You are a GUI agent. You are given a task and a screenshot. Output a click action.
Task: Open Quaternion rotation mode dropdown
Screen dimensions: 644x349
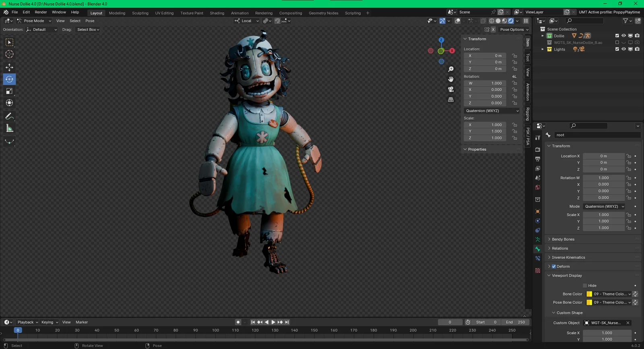coord(492,111)
